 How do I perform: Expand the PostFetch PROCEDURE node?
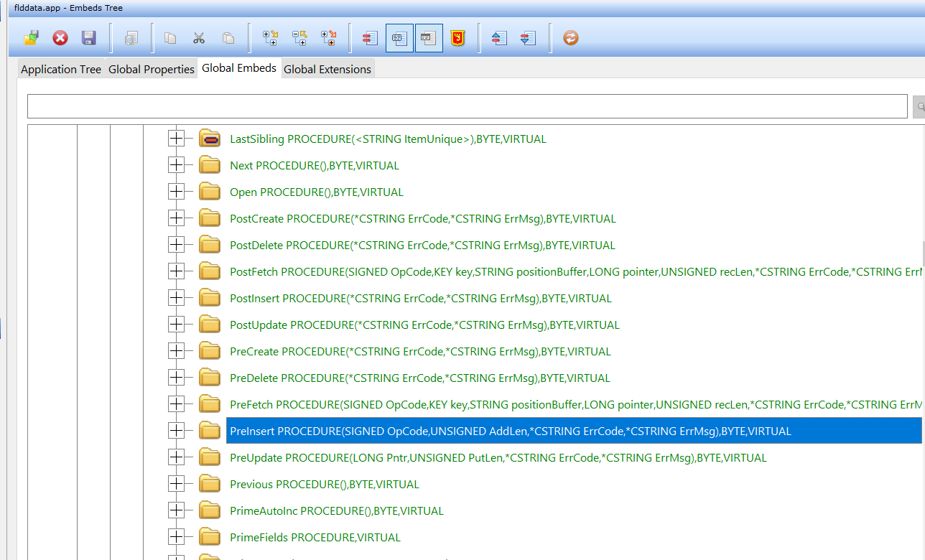(x=176, y=271)
